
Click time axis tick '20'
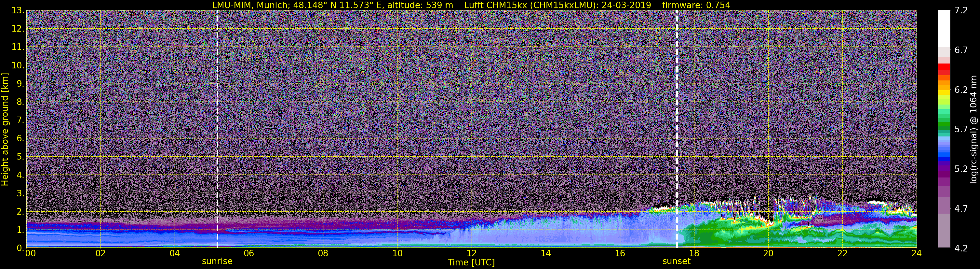point(768,253)
